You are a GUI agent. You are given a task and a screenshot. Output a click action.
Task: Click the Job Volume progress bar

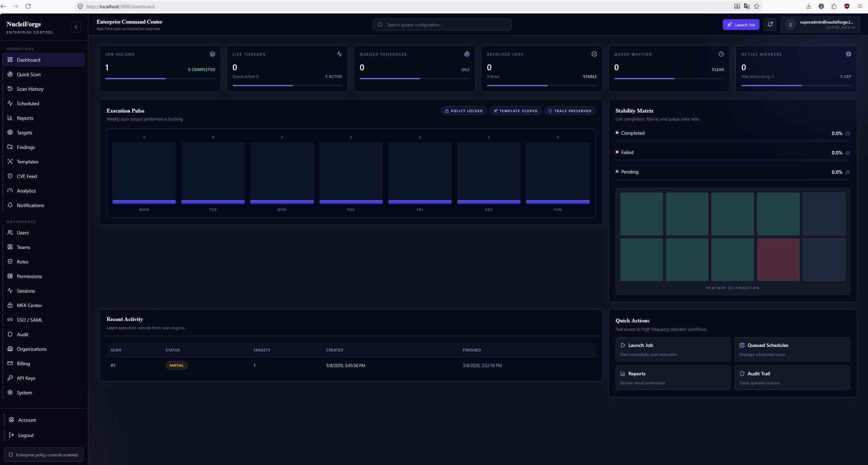(x=160, y=79)
